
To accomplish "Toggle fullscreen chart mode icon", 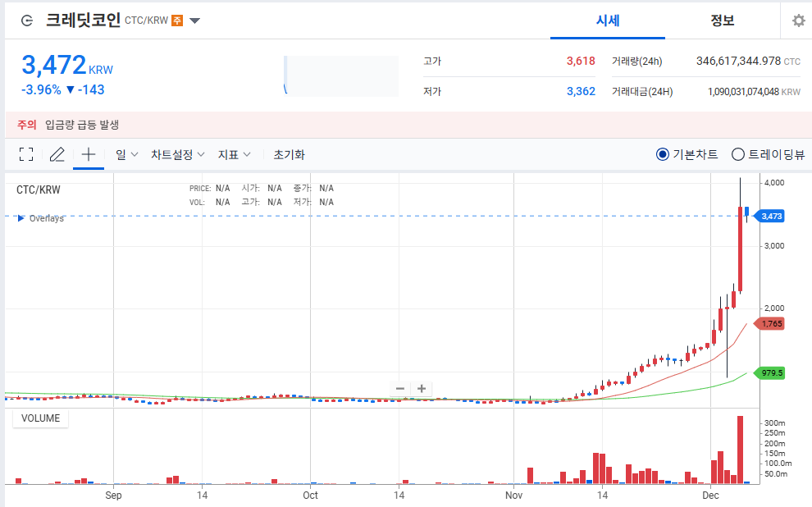I will click(26, 154).
